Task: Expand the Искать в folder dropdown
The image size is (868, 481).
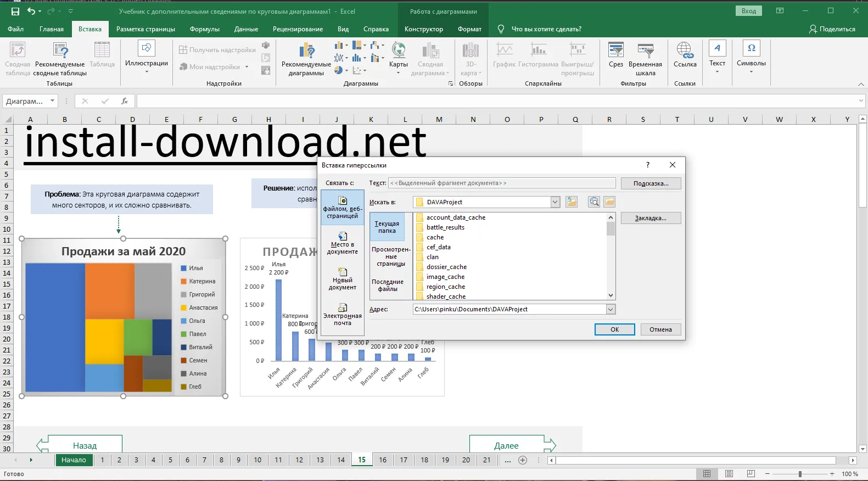Action: click(x=555, y=202)
